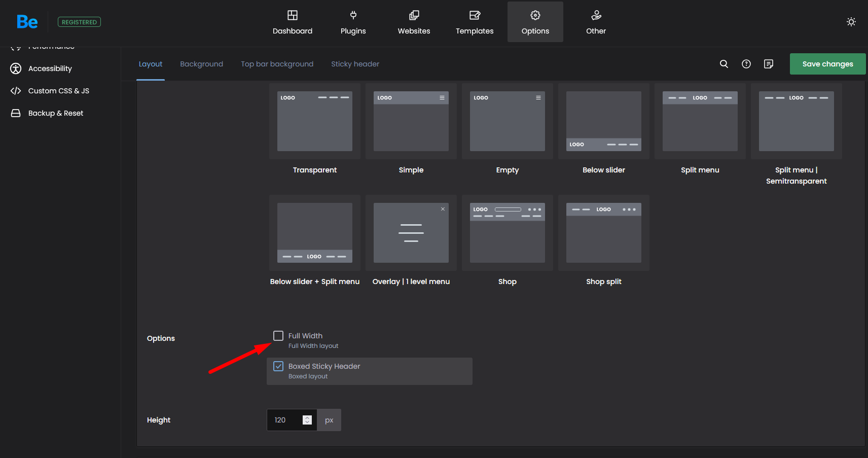Switch to the Sticky header tab
The width and height of the screenshot is (868, 458).
(x=355, y=64)
